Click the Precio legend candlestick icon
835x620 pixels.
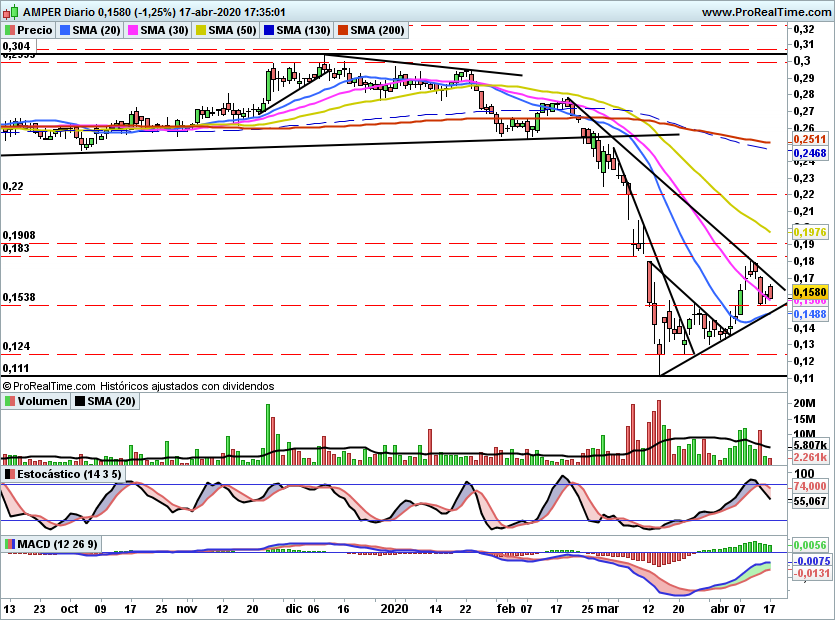tap(10, 30)
